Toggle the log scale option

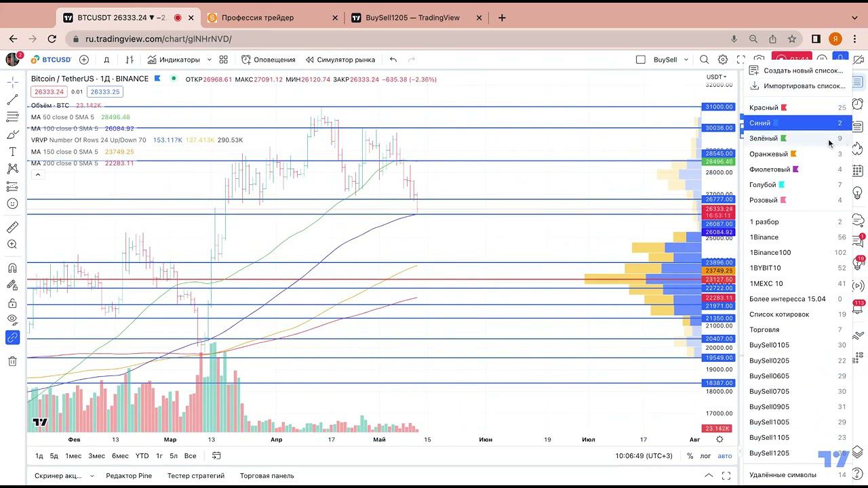[705, 455]
